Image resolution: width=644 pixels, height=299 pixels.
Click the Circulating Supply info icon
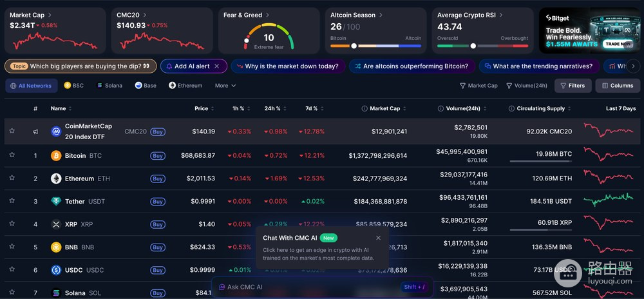tap(511, 108)
